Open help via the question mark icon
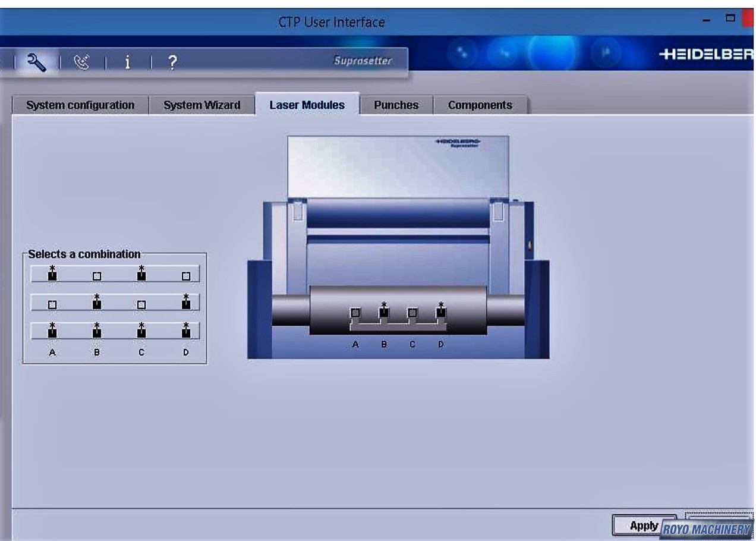This screenshot has height=541, width=756. [x=172, y=62]
